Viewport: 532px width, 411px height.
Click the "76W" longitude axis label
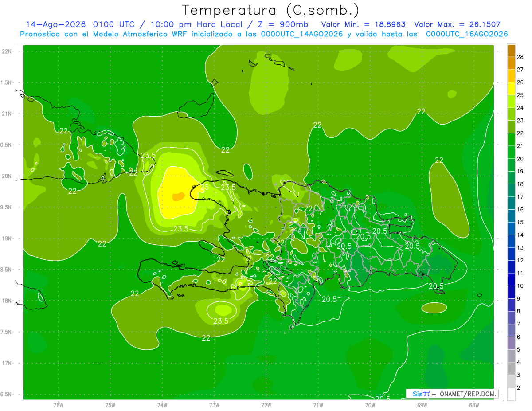(x=58, y=405)
